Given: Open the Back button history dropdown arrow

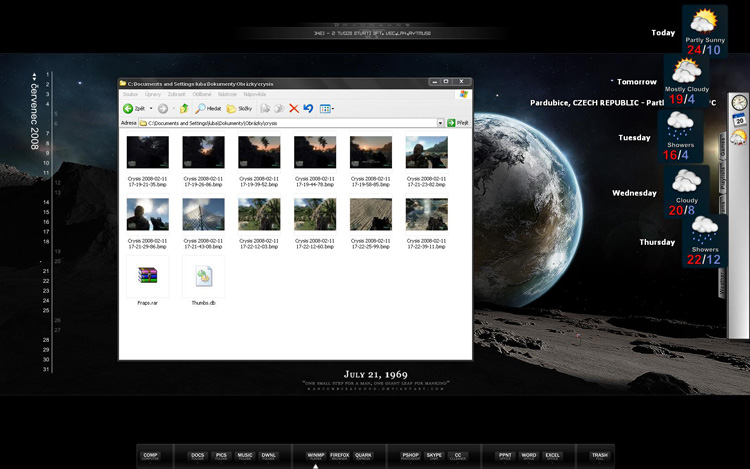Looking at the screenshot, I should (x=151, y=108).
